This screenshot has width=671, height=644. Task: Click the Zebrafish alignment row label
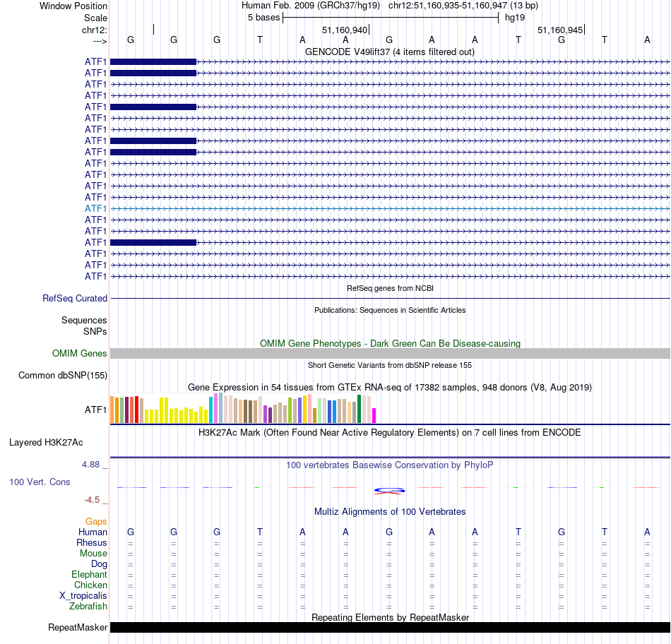click(x=88, y=607)
